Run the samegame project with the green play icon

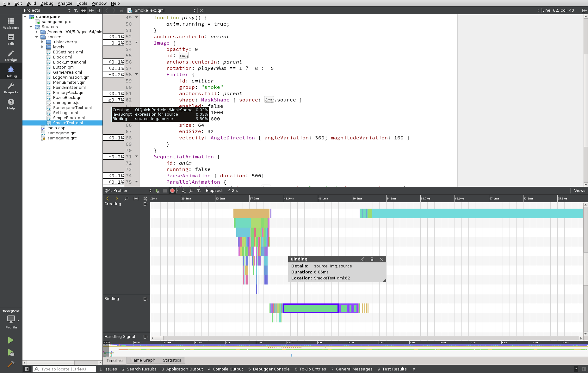point(10,340)
